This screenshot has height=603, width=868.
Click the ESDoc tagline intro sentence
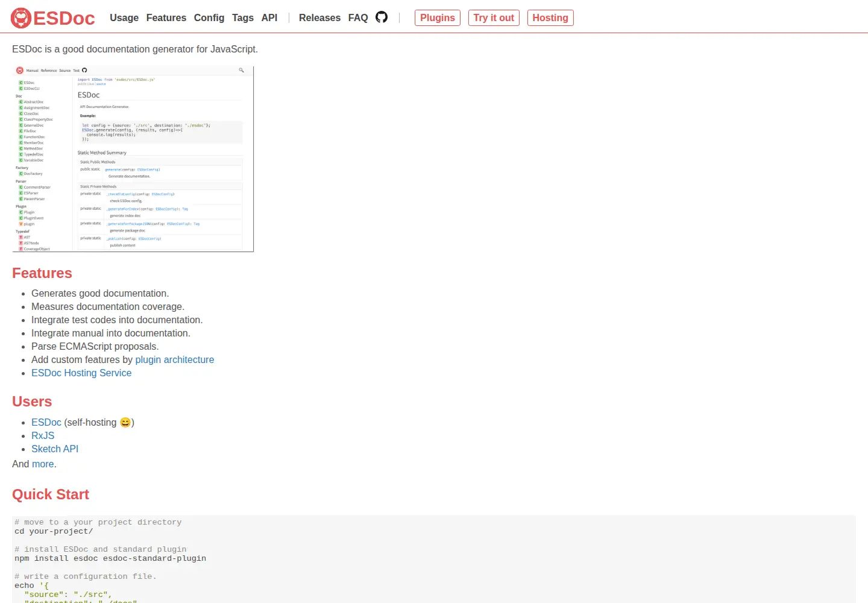pos(135,49)
